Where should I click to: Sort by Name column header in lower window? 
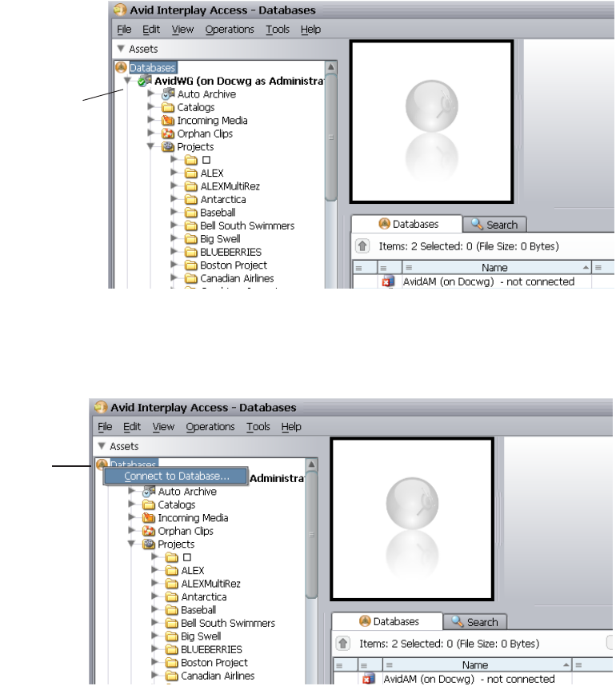(x=478, y=665)
